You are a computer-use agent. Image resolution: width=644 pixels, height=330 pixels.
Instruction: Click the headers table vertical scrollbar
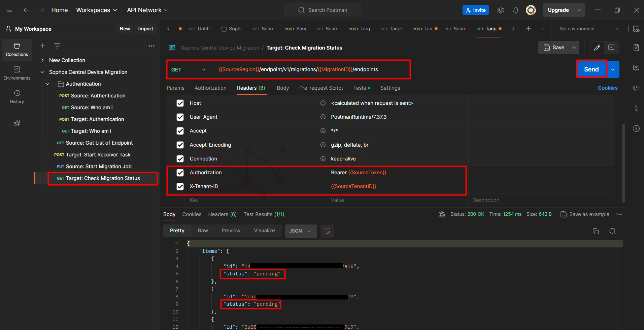click(623, 163)
